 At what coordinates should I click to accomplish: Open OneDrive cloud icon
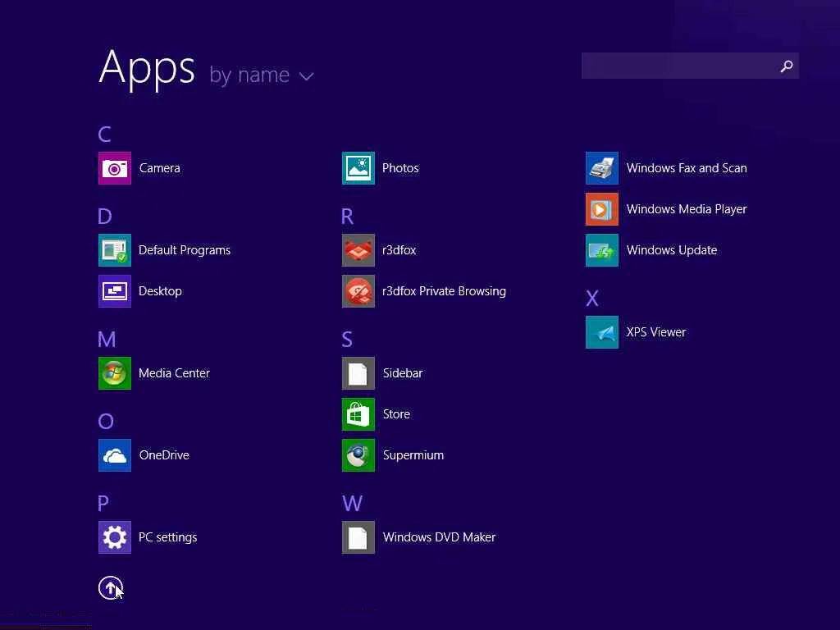[115, 454]
